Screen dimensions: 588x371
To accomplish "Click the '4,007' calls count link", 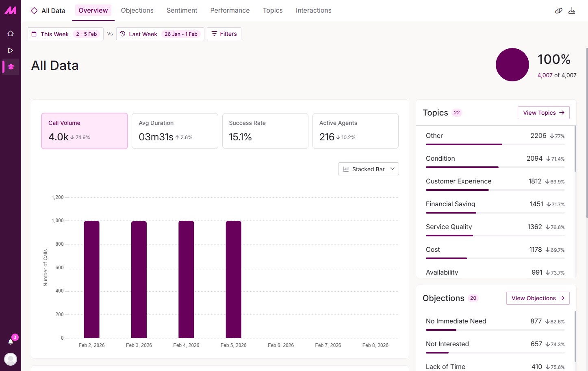I will coord(545,75).
